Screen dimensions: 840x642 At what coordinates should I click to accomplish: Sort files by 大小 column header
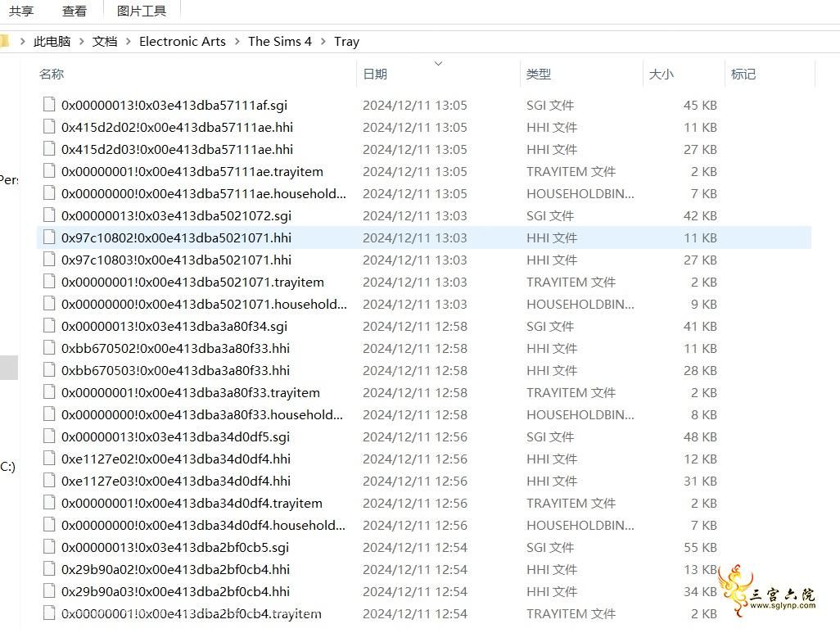(x=661, y=74)
